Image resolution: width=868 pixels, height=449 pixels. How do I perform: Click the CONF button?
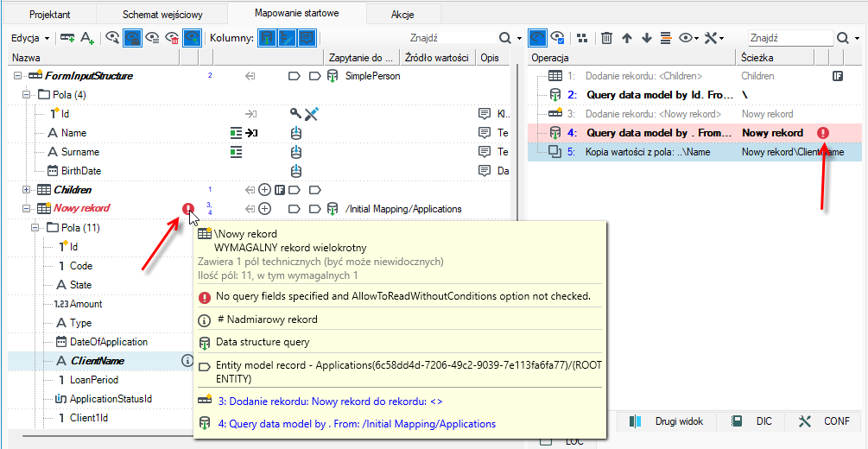[x=825, y=421]
